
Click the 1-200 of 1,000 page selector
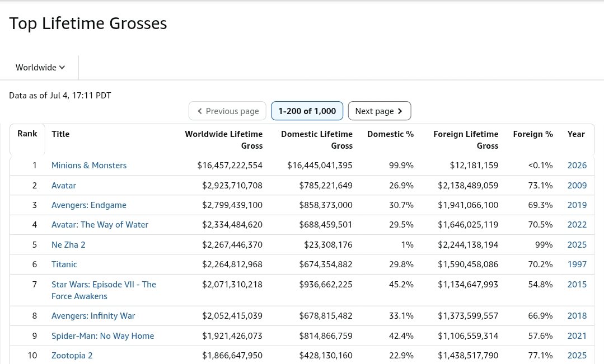pos(307,111)
